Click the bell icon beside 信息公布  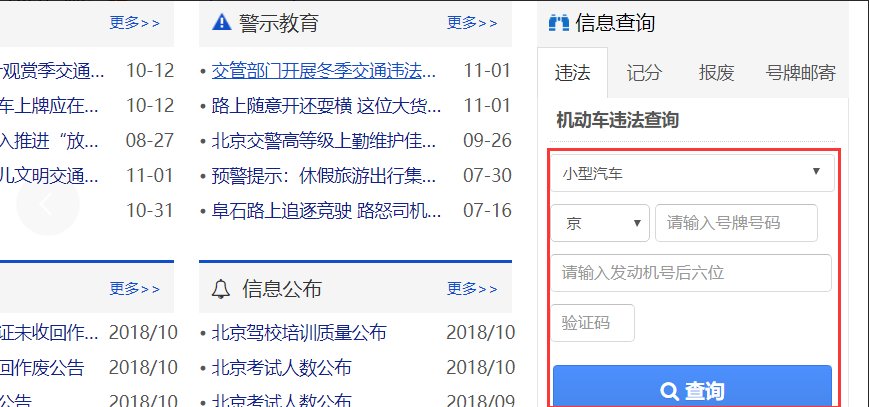coord(221,289)
